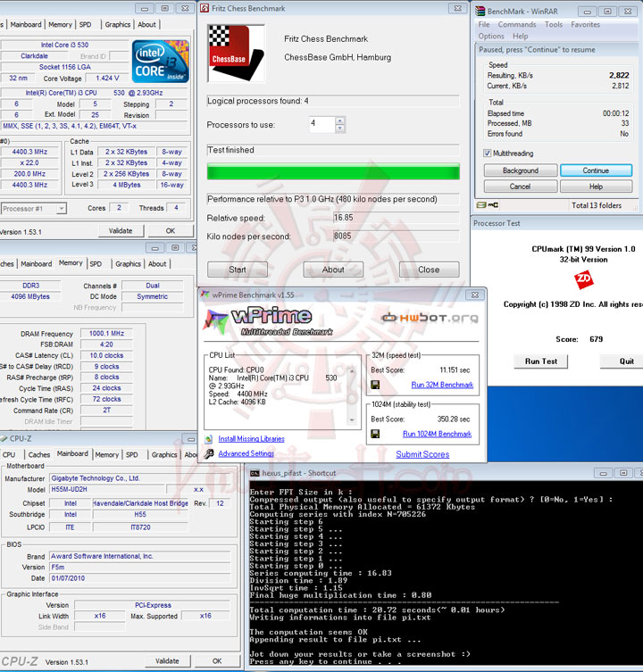The width and height of the screenshot is (643, 672).
Task: Click Install Missing Libraries link
Action: tap(251, 439)
